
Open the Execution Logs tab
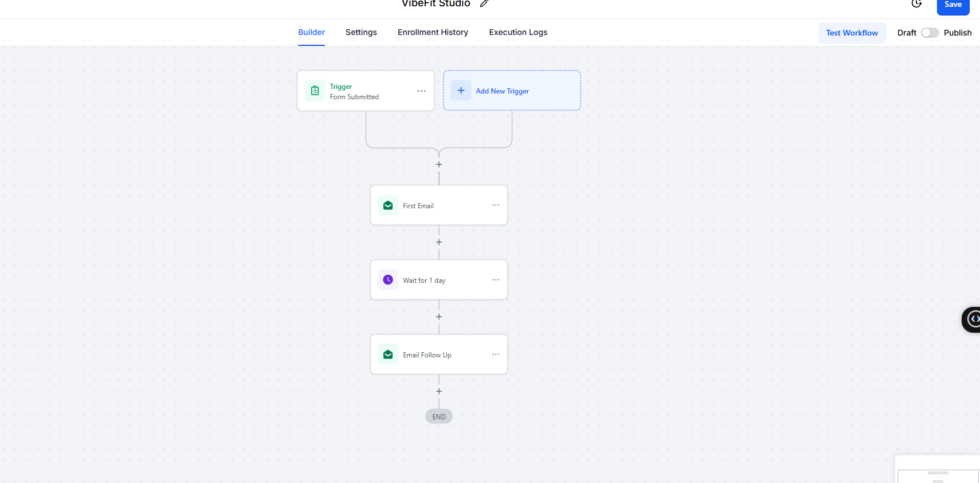518,32
